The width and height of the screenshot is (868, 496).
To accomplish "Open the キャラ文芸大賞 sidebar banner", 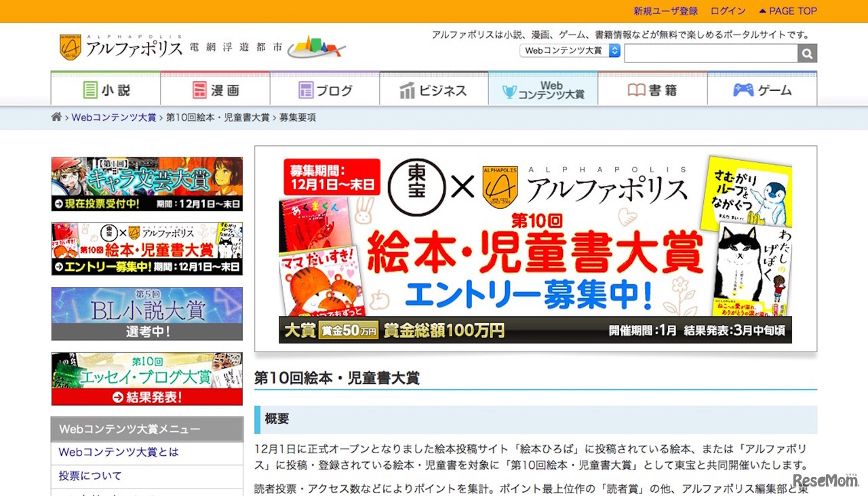I will pos(147,184).
